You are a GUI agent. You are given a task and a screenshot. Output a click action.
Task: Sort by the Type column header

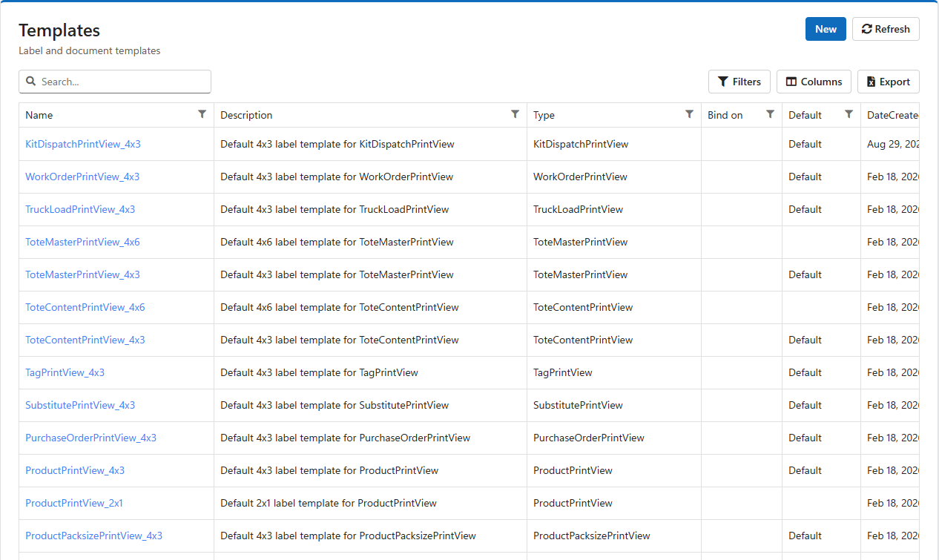(544, 115)
